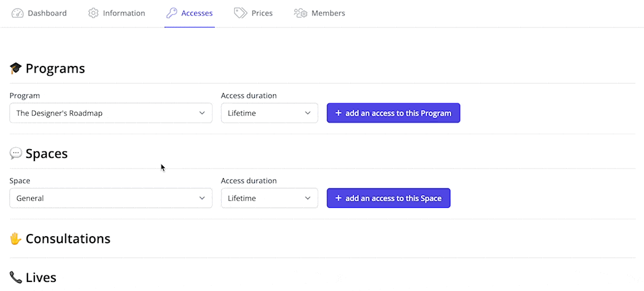Click add an access to this Space
The width and height of the screenshot is (644, 291).
pyautogui.click(x=389, y=198)
